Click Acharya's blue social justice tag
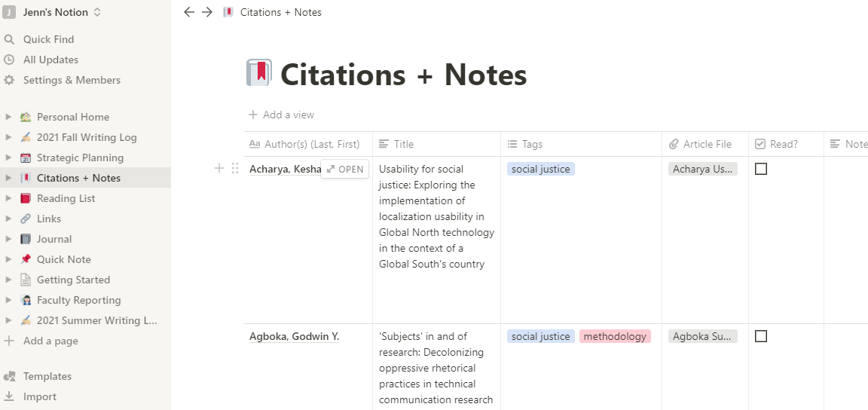Screen dimensions: 868x410 (x=541, y=169)
